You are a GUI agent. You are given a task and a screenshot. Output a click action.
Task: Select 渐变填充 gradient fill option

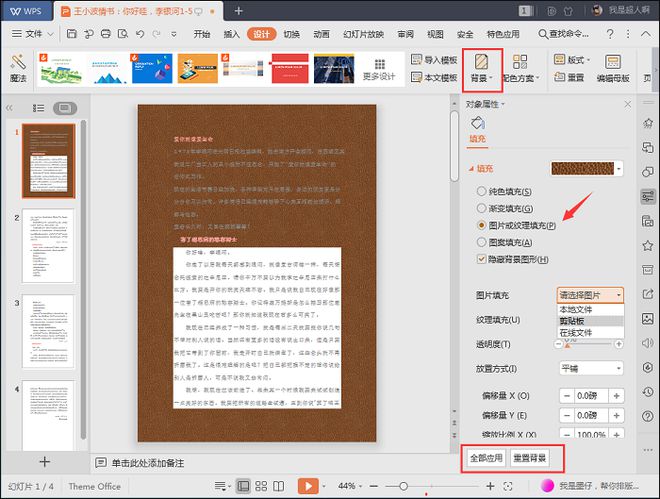[483, 208]
